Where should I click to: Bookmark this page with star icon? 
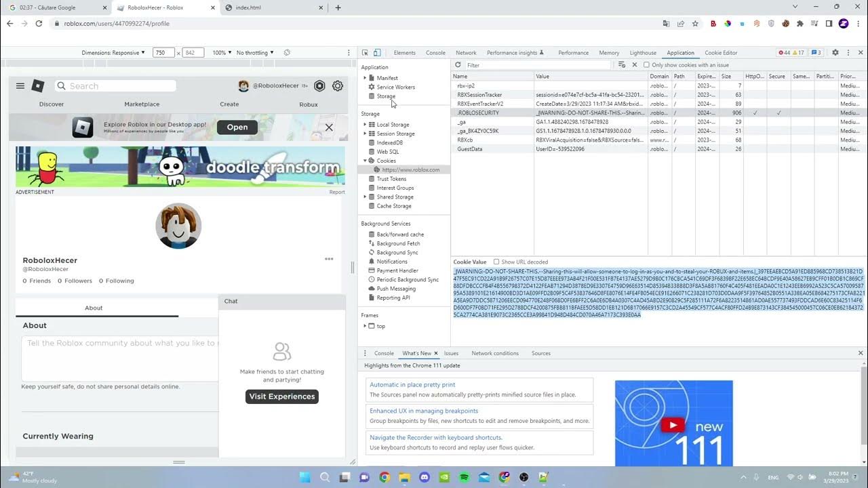695,24
